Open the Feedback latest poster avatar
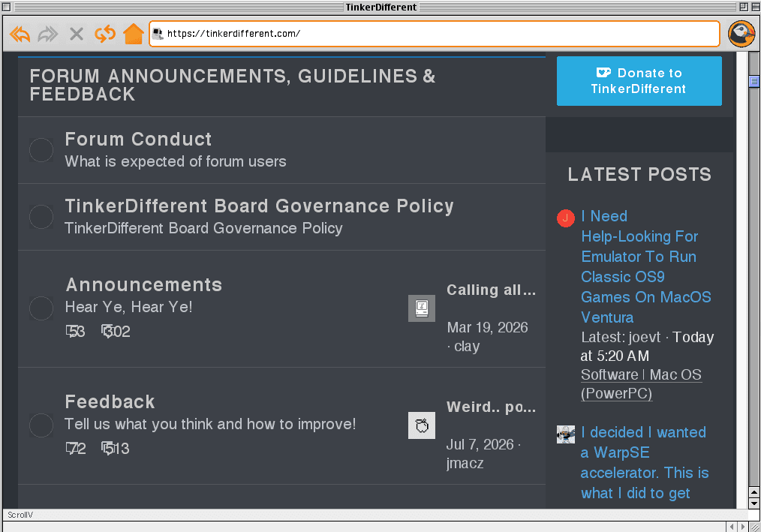The height and width of the screenshot is (532, 761). (x=421, y=425)
